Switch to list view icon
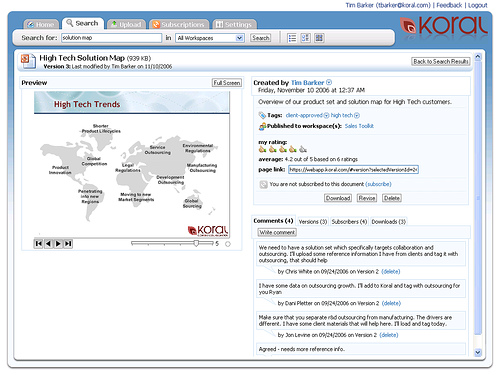 pyautogui.click(x=292, y=38)
